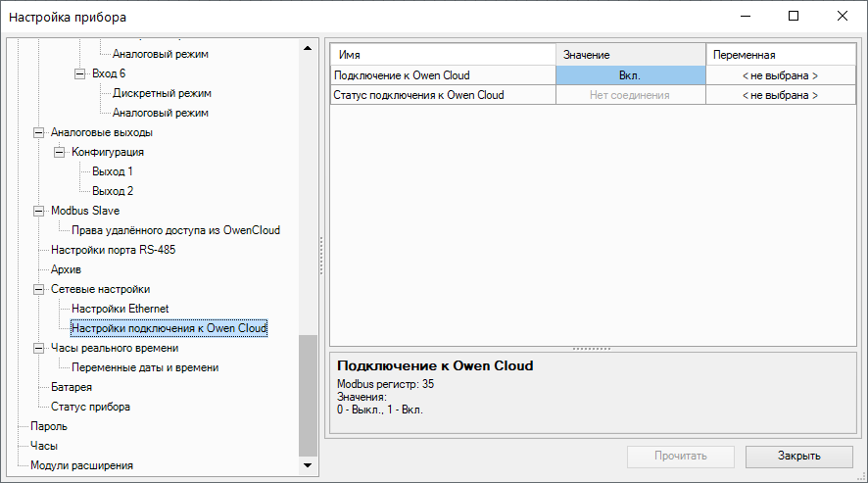Collapse the Часы реального времени node
868x483 pixels.
[39, 348]
